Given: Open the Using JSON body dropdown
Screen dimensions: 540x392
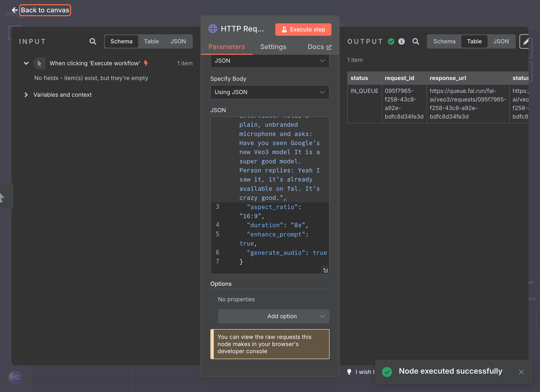Looking at the screenshot, I should coord(270,92).
